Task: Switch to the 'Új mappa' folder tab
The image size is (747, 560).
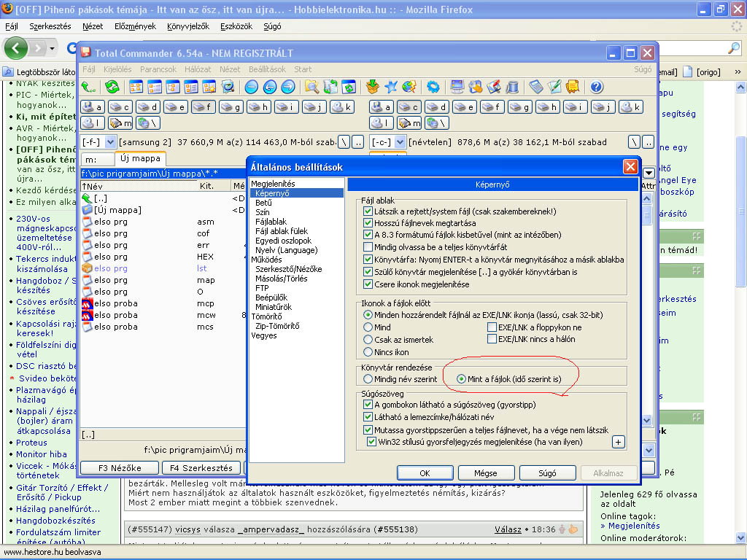Action: [x=140, y=158]
